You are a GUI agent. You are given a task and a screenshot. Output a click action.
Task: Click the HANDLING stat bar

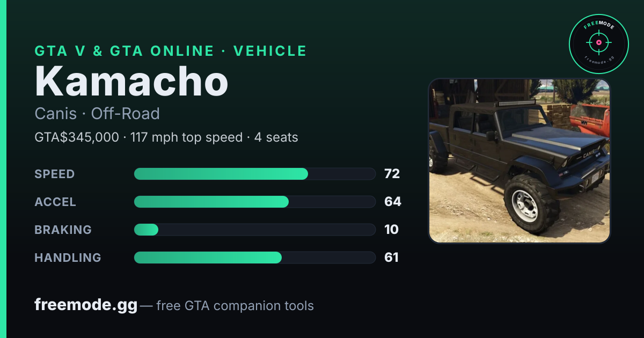pos(254,258)
